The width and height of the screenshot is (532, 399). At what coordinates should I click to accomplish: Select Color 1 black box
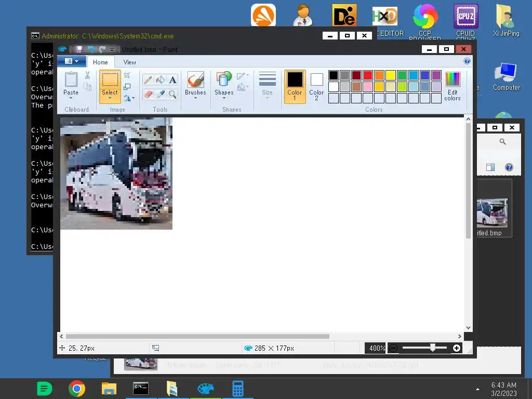click(295, 87)
